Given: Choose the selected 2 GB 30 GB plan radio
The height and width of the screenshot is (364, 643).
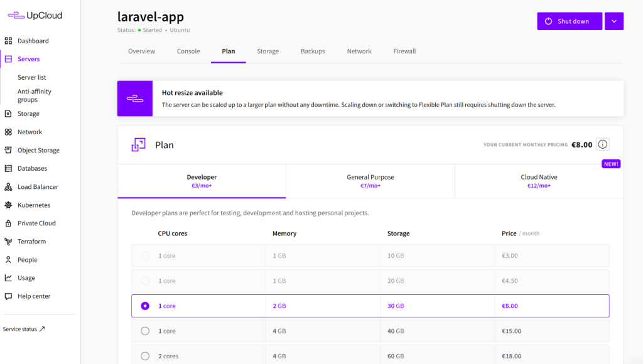Looking at the screenshot, I should (145, 306).
